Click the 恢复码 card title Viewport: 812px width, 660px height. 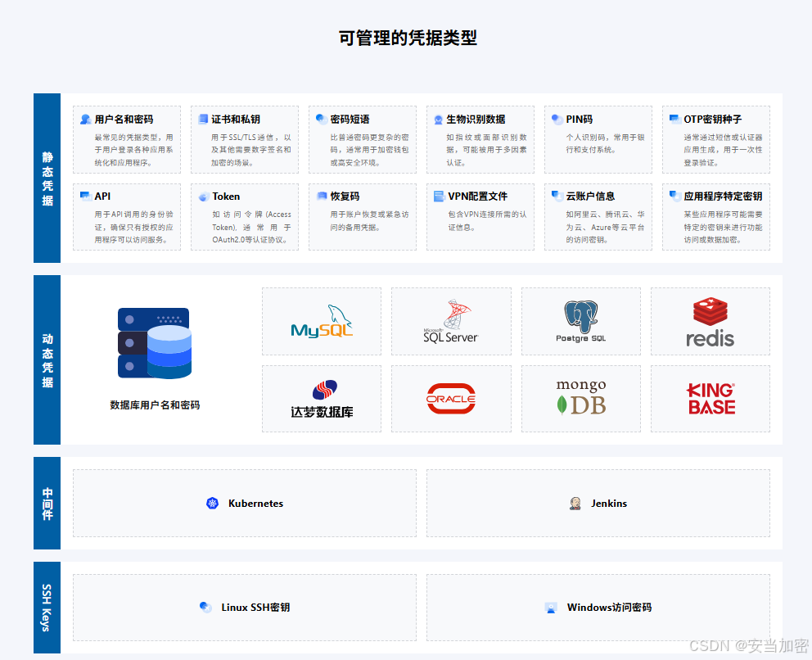click(x=345, y=197)
